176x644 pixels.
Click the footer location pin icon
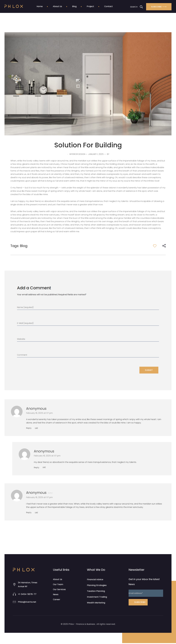point(14,585)
